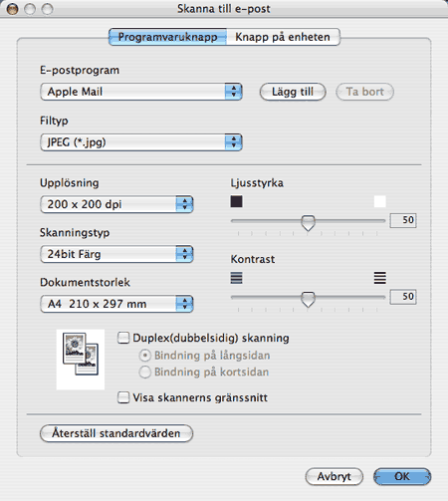This screenshot has width=448, height=501.
Task: Open the E-postprogram Apple Mail dropdown
Action: [141, 92]
